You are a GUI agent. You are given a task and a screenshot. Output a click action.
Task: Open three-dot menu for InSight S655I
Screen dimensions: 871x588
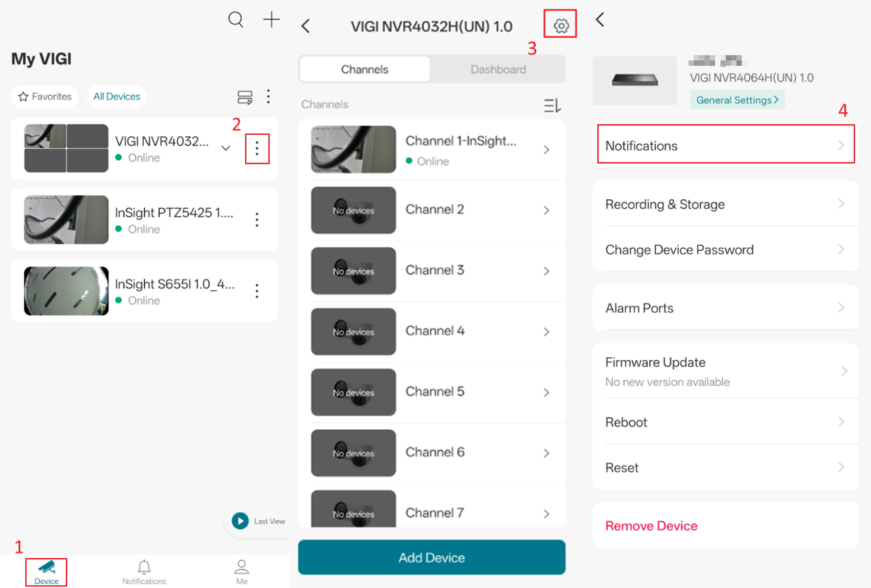click(257, 291)
